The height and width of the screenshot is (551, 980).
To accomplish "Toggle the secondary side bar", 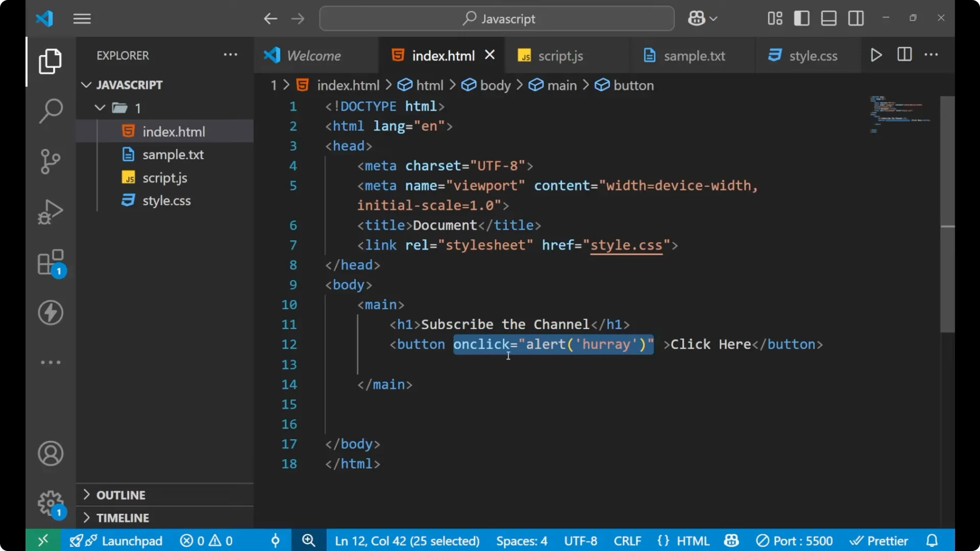I will (x=855, y=18).
